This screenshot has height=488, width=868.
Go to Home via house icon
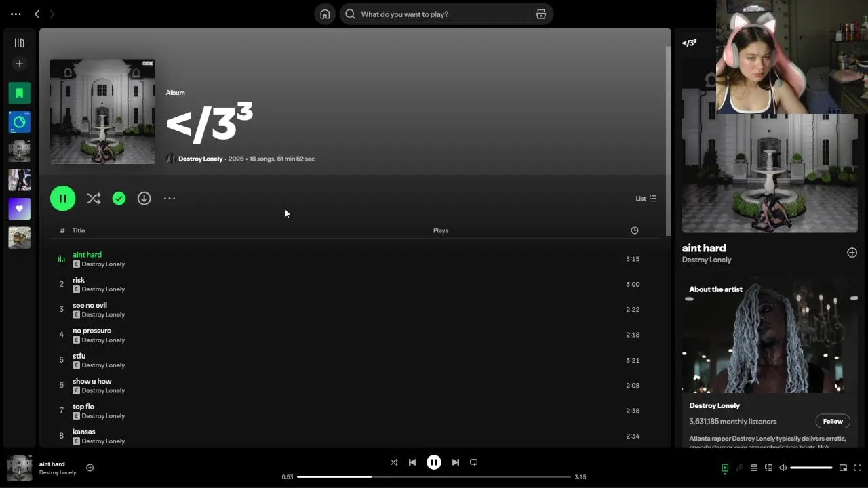(325, 14)
